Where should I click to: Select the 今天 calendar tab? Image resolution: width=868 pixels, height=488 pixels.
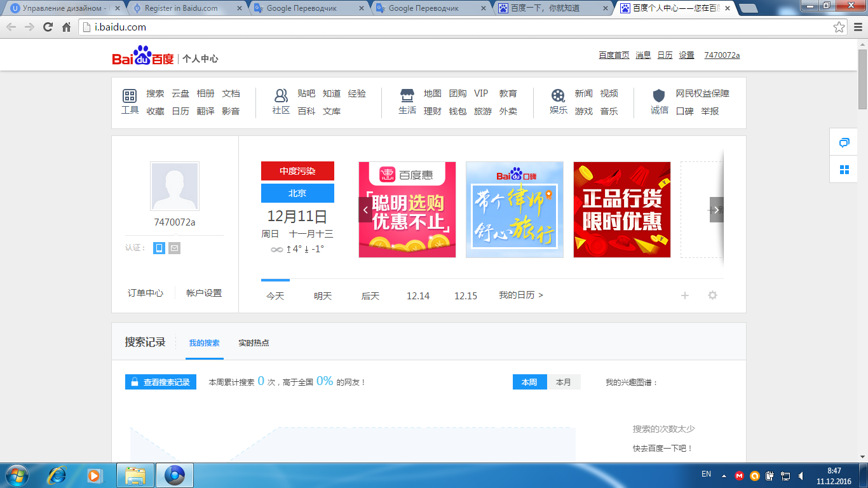point(275,296)
